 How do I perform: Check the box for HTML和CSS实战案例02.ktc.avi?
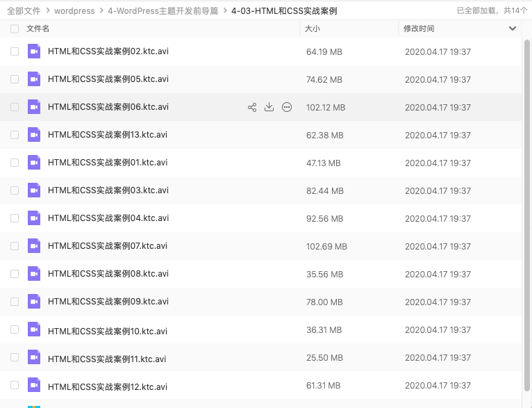click(15, 51)
